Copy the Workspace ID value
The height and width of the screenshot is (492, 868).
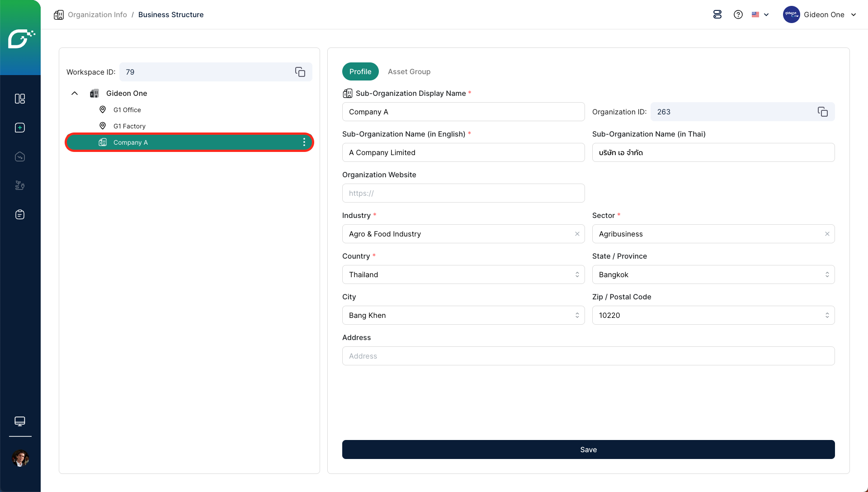pos(300,72)
